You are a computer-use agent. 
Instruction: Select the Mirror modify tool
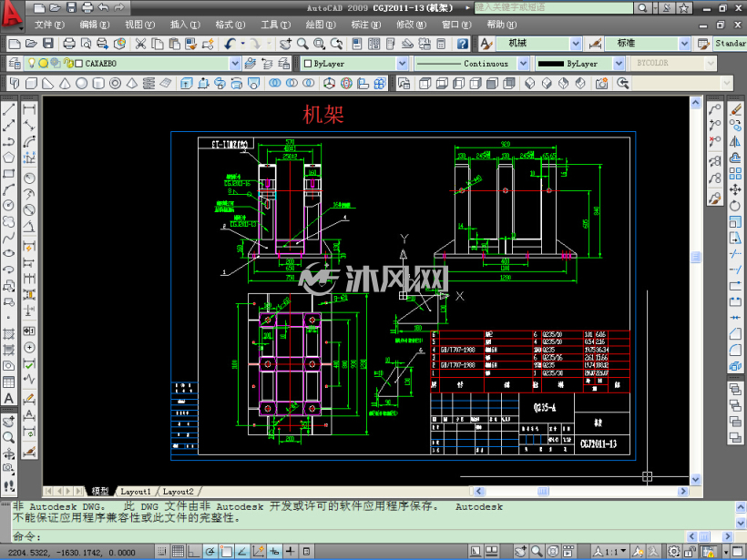[735, 141]
